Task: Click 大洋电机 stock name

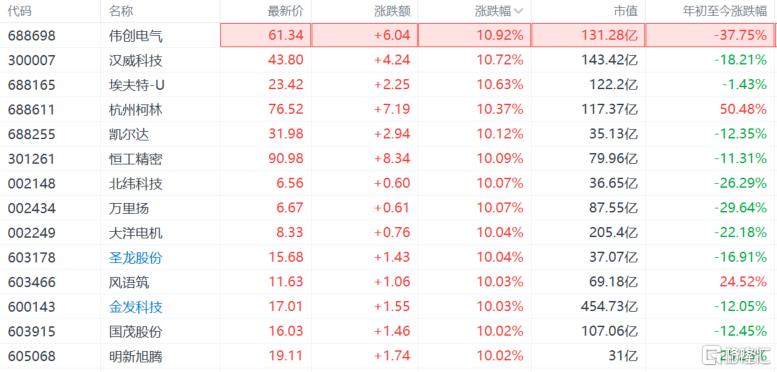Action: click(x=136, y=233)
